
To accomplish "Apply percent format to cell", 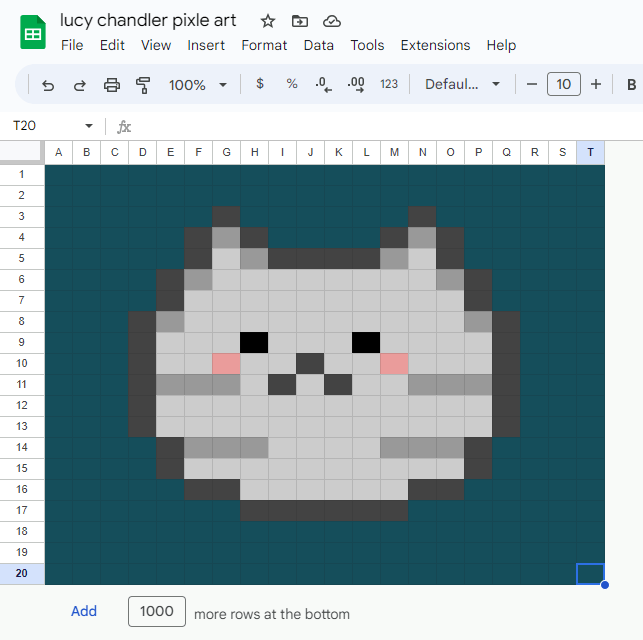I will tap(292, 84).
